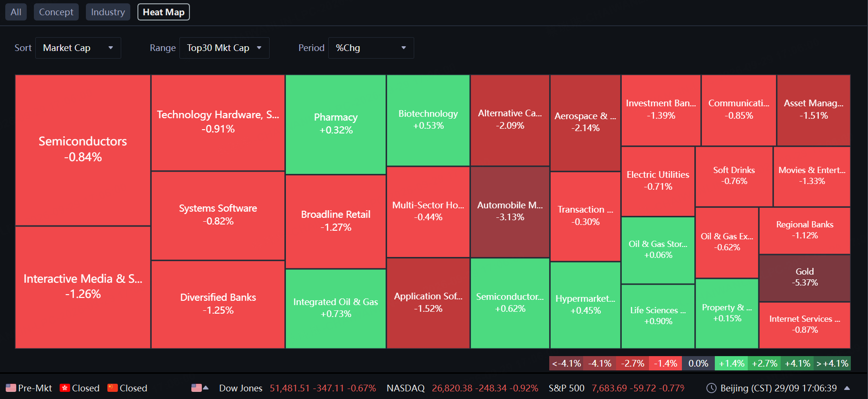Click the NASDAQ index quote
This screenshot has height=399, width=868.
pos(462,388)
